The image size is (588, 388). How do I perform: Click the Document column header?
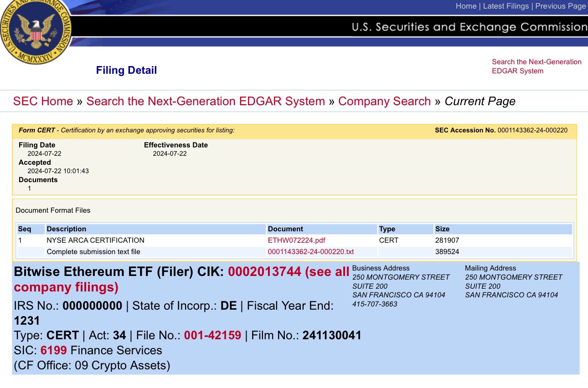coord(285,229)
